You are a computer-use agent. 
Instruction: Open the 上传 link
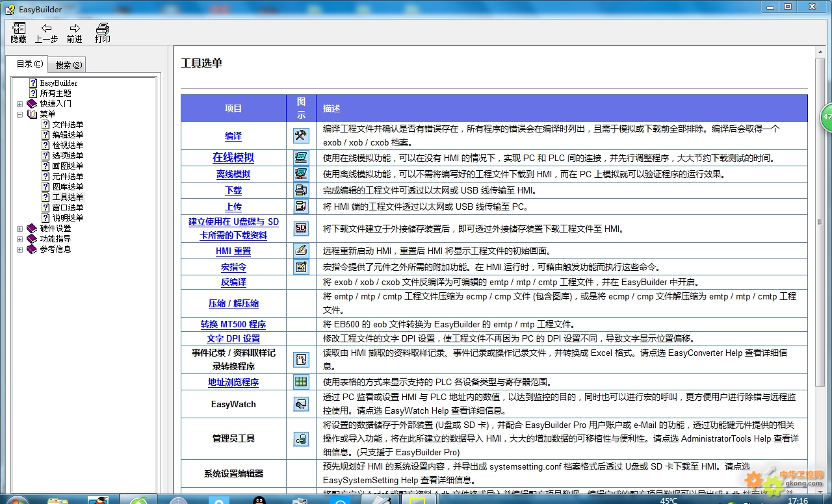233,207
